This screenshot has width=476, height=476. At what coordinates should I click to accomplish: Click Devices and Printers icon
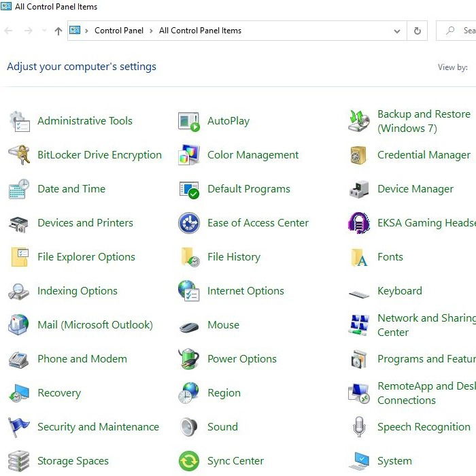click(x=19, y=224)
